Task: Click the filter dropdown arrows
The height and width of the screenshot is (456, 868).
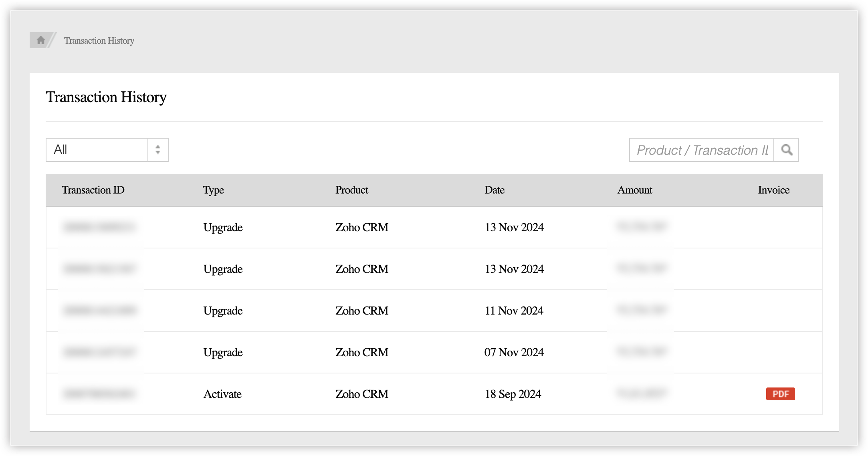Action: pyautogui.click(x=158, y=150)
